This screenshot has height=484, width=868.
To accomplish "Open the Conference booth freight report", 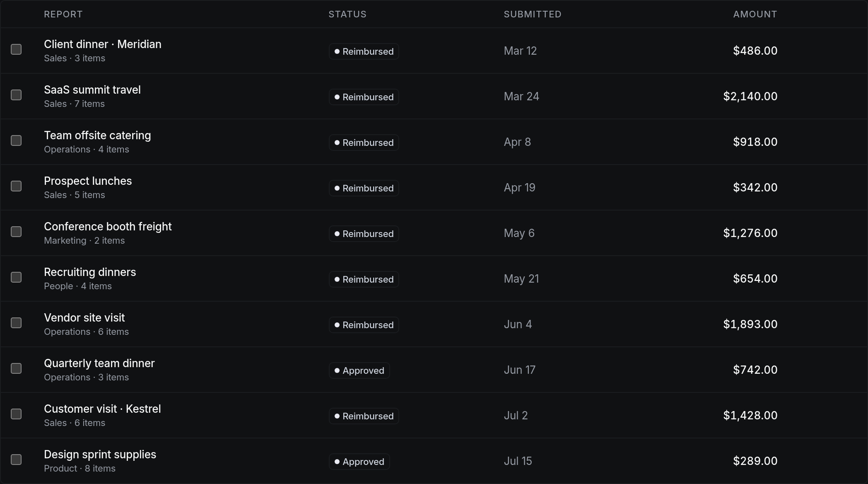I will [108, 227].
